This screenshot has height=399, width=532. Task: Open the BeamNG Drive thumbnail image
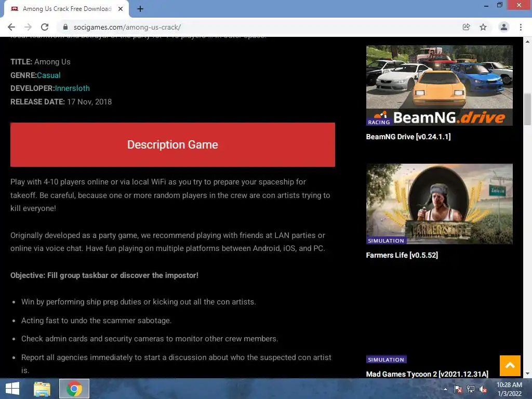coord(440,86)
